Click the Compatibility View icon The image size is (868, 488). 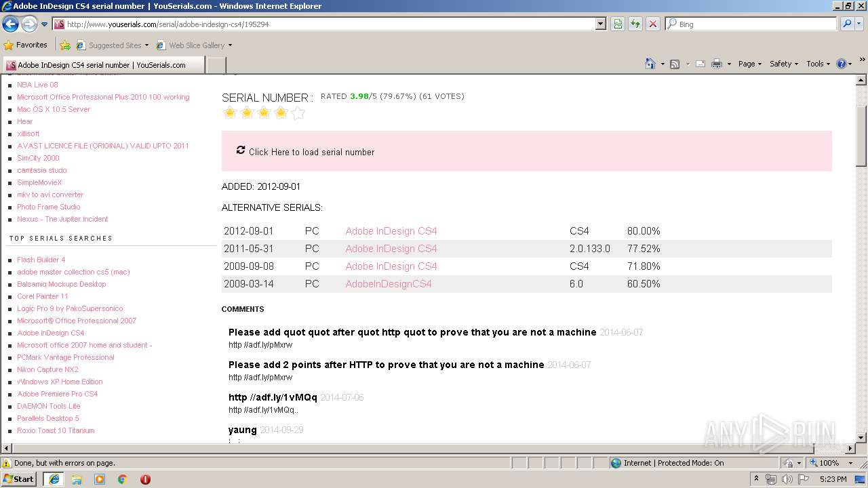(x=618, y=24)
